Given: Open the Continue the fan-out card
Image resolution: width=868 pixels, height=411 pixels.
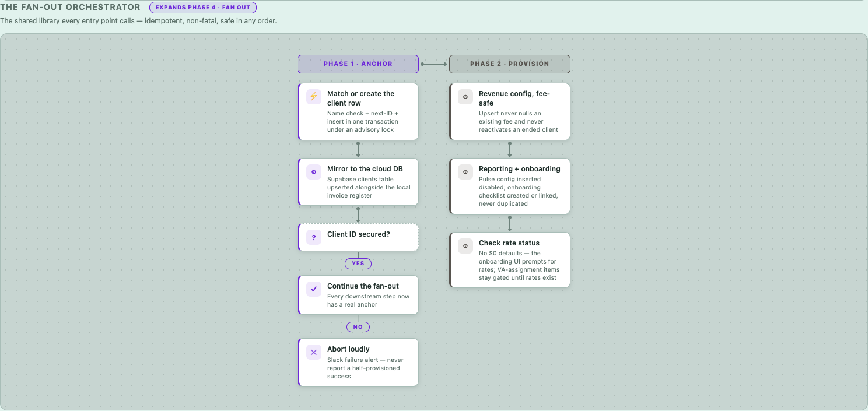Looking at the screenshot, I should click(x=358, y=295).
